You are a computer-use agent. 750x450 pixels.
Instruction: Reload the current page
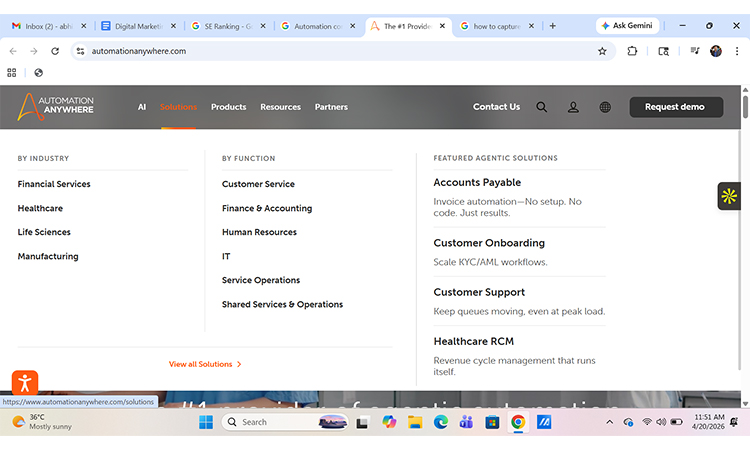(55, 51)
